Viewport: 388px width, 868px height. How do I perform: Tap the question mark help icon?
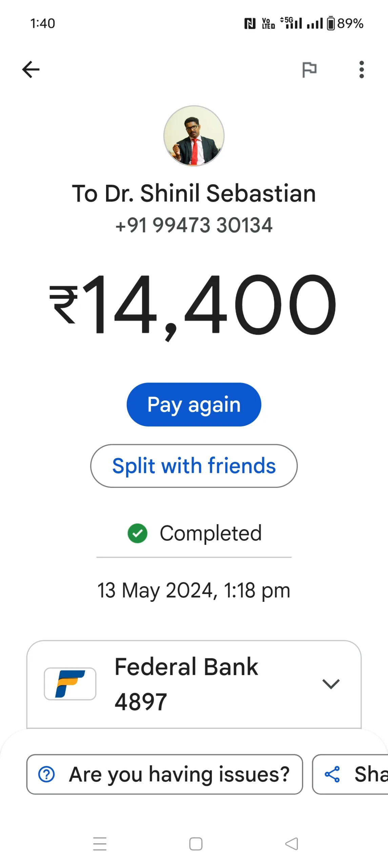(46, 774)
